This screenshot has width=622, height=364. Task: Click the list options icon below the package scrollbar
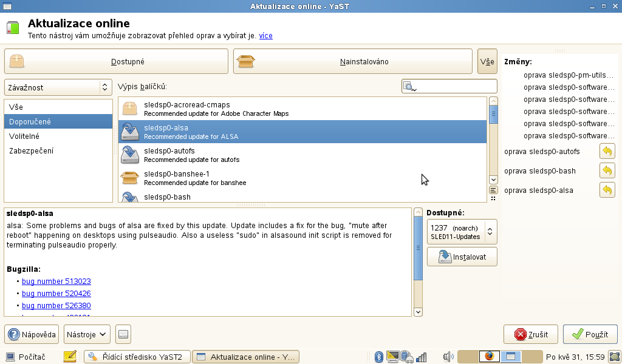point(493,190)
